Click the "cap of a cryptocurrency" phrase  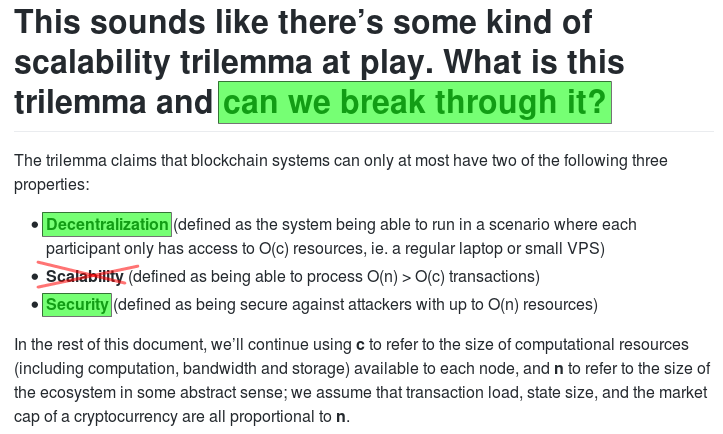[x=98, y=417]
